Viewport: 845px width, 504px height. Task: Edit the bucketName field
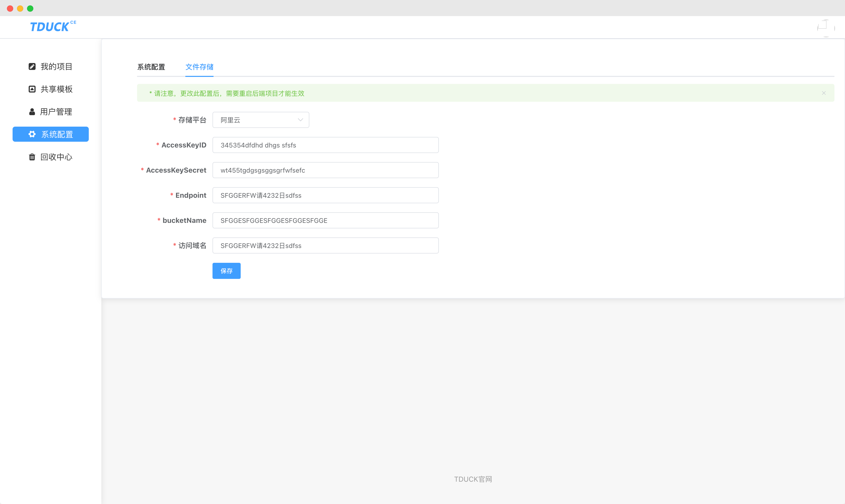click(325, 220)
